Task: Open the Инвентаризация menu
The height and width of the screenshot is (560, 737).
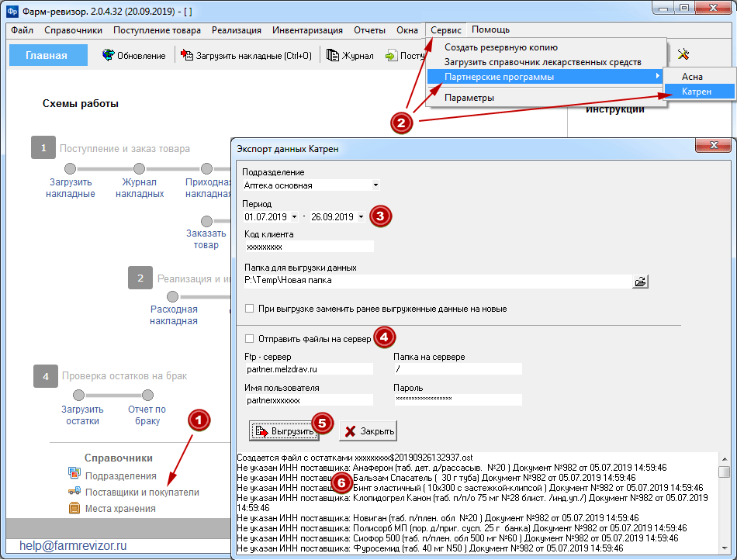Action: 307,30
